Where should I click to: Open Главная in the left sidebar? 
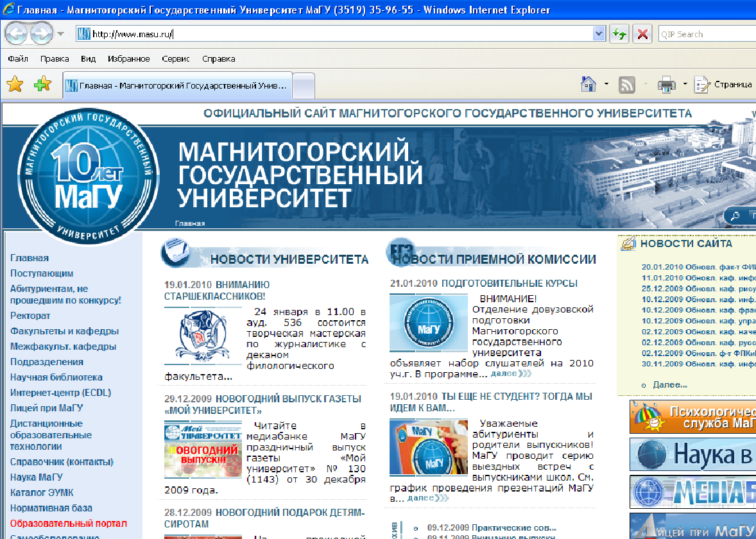click(x=30, y=258)
